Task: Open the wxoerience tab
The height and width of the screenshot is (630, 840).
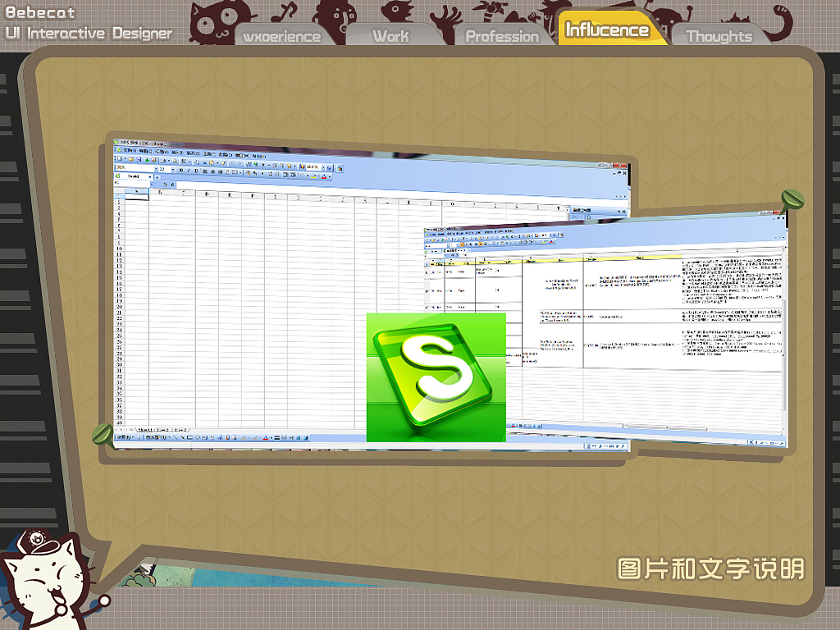Action: 283,36
